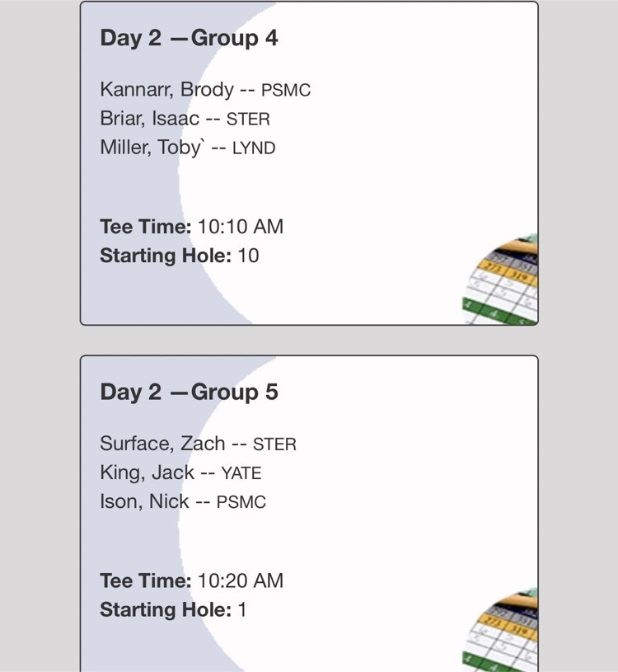
Task: Select player Kannarr, Brody
Action: point(167,90)
